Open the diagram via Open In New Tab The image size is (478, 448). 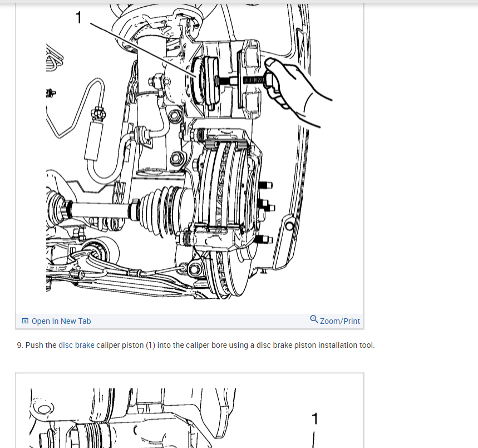[x=61, y=321]
